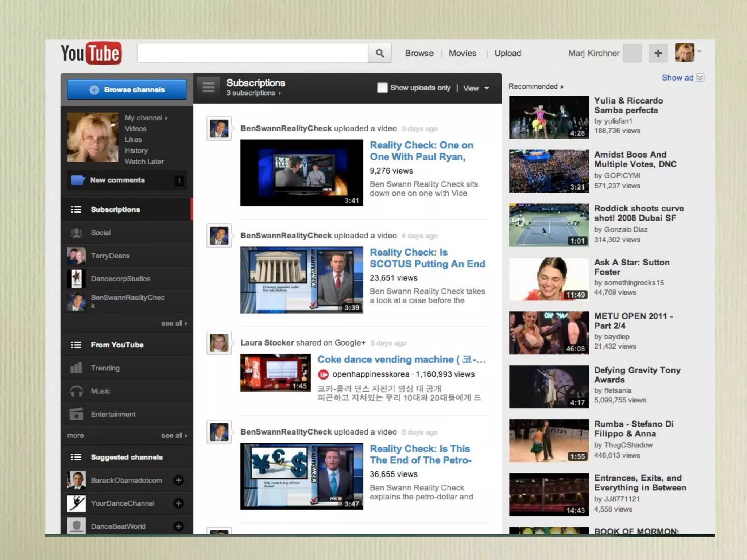Viewport: 747px width, 560px height.
Task: Click the search magnifier button
Action: pyautogui.click(x=379, y=53)
